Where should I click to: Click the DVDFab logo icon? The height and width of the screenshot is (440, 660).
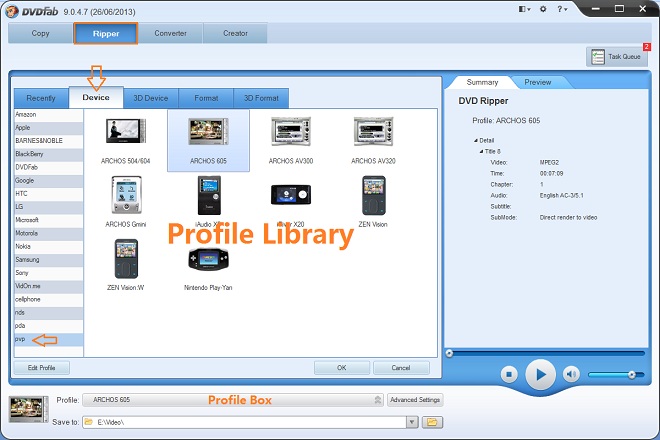tap(11, 11)
